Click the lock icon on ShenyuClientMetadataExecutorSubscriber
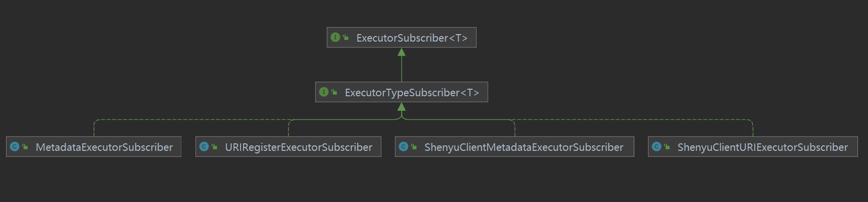 [414, 147]
